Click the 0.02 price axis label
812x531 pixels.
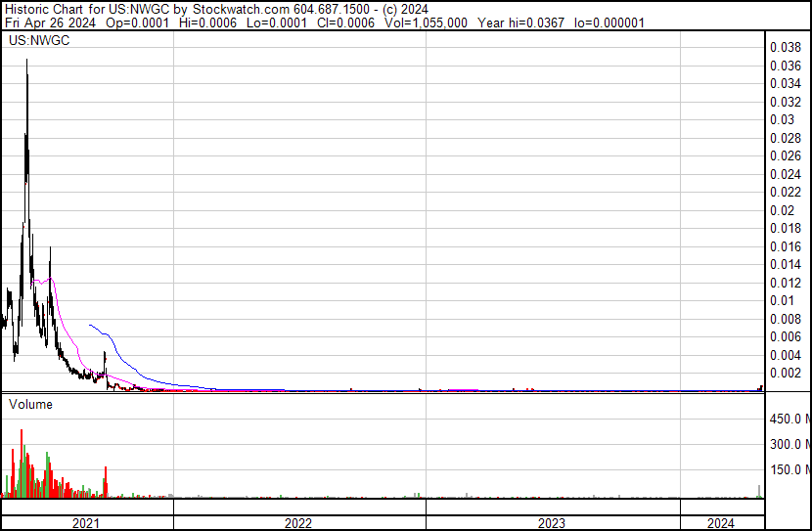(x=782, y=210)
